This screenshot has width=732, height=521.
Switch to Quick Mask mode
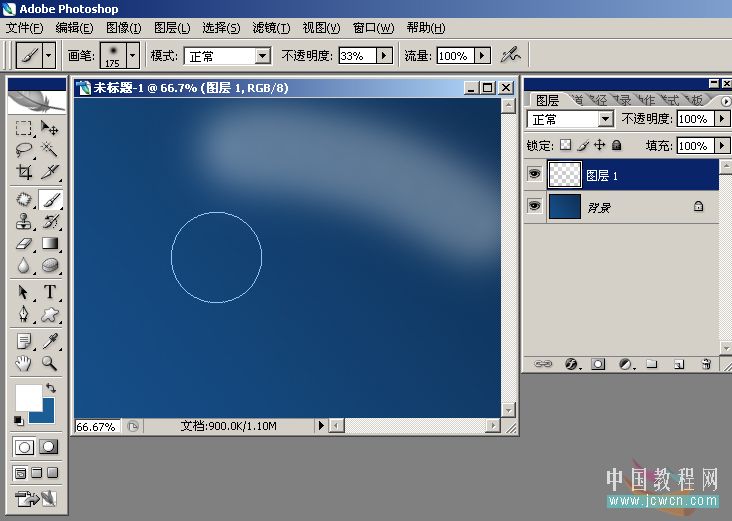[49, 447]
